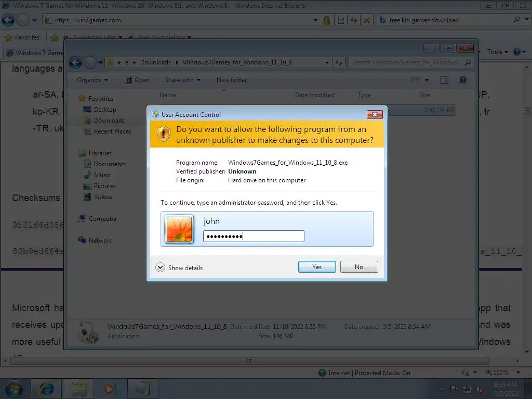Click Explorer refresh icon
The height and width of the screenshot is (399, 532).
point(339,62)
